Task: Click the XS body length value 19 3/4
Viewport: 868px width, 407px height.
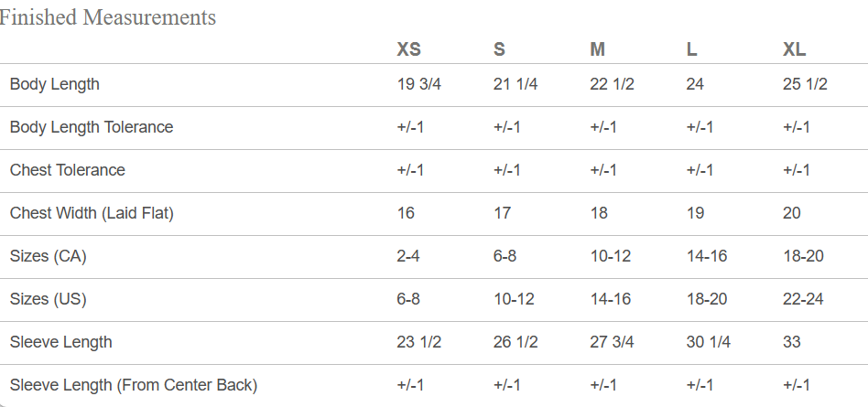Action: tap(419, 84)
